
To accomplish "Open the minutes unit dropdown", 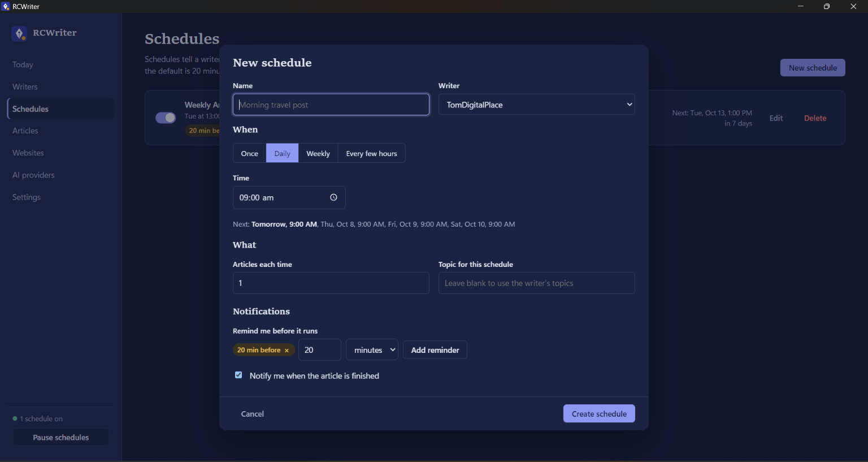I will 372,350.
